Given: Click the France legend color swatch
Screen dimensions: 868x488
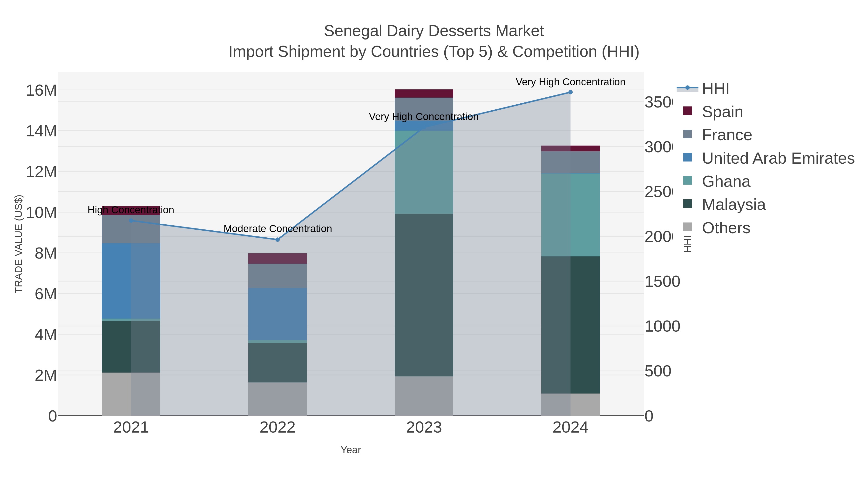Looking at the screenshot, I should click(x=687, y=134).
